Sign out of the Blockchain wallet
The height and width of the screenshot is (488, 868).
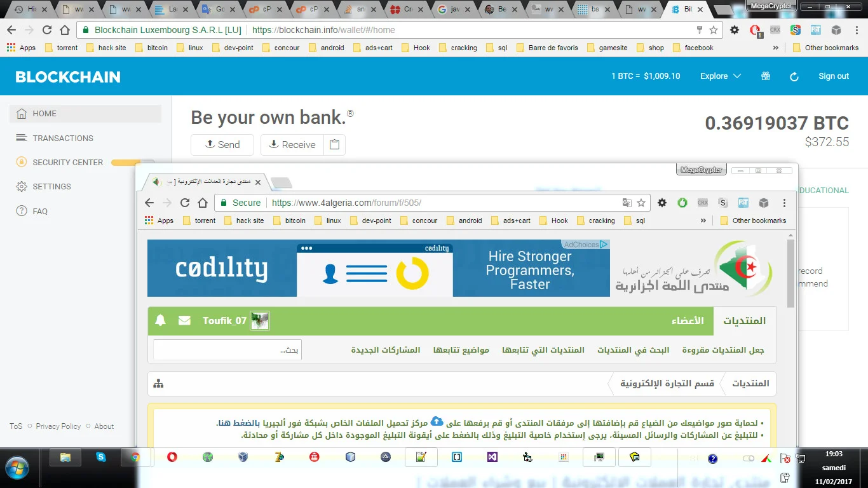tap(833, 76)
